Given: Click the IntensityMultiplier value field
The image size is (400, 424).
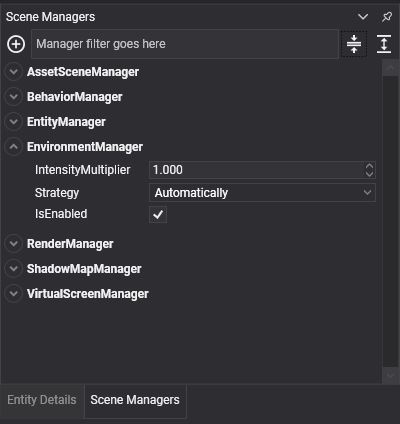Looking at the screenshot, I should [257, 170].
